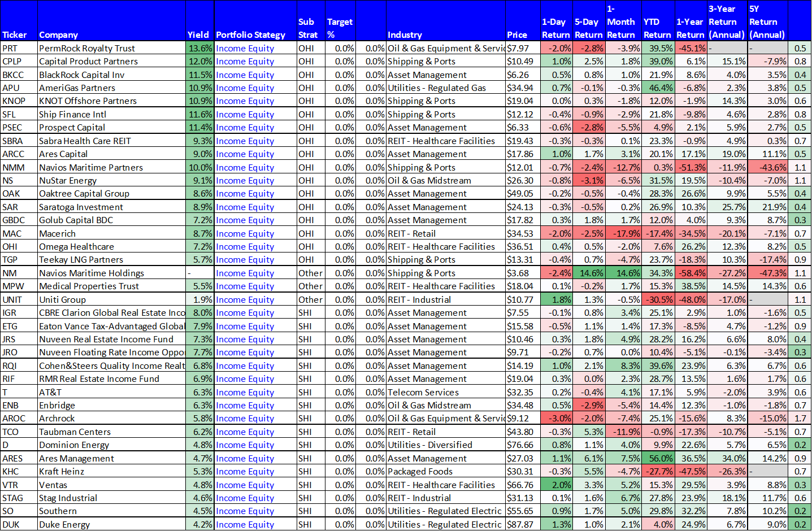Select the 46.4% YTD return cell
This screenshot has height=531, width=812.
[658, 88]
